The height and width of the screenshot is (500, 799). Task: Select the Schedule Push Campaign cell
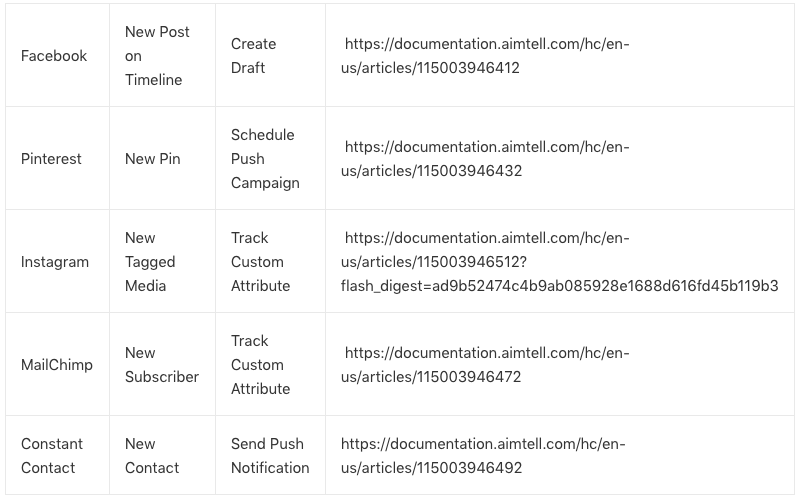(x=265, y=159)
